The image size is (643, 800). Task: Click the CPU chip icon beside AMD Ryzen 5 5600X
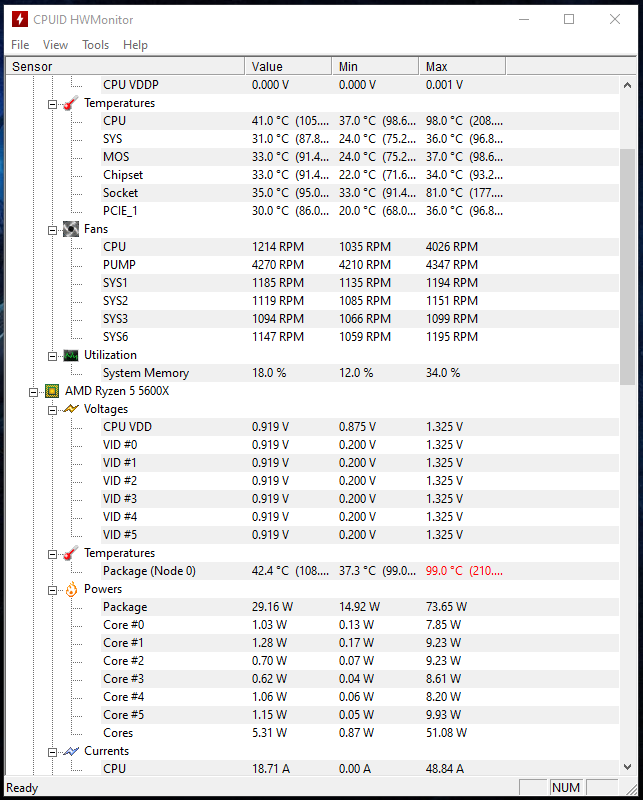[52, 390]
